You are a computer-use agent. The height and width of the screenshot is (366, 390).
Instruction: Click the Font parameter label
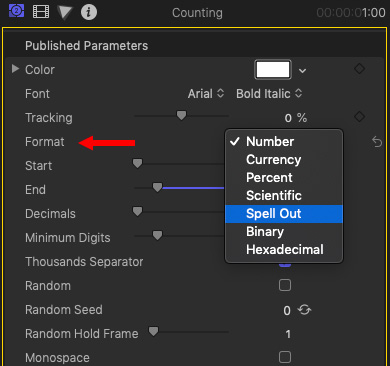point(37,94)
